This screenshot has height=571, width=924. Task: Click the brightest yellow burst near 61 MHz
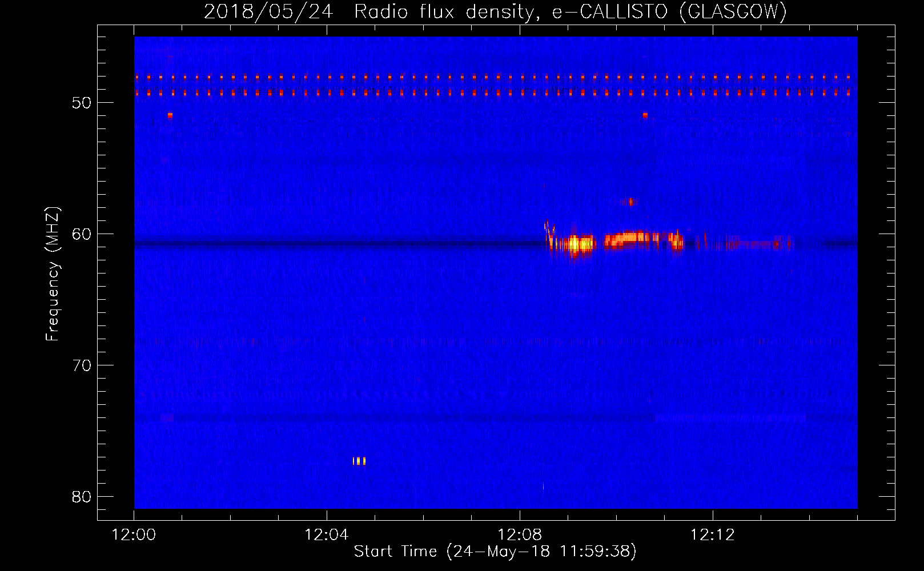(x=580, y=244)
